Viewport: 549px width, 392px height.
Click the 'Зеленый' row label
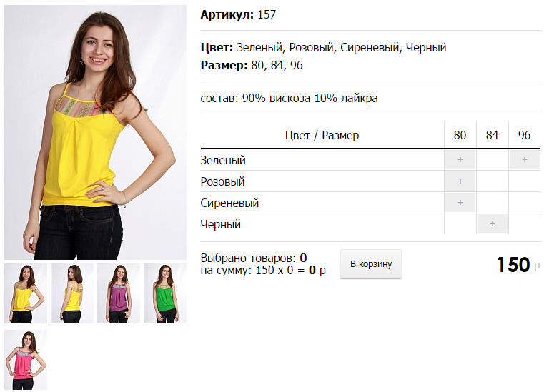pyautogui.click(x=223, y=160)
